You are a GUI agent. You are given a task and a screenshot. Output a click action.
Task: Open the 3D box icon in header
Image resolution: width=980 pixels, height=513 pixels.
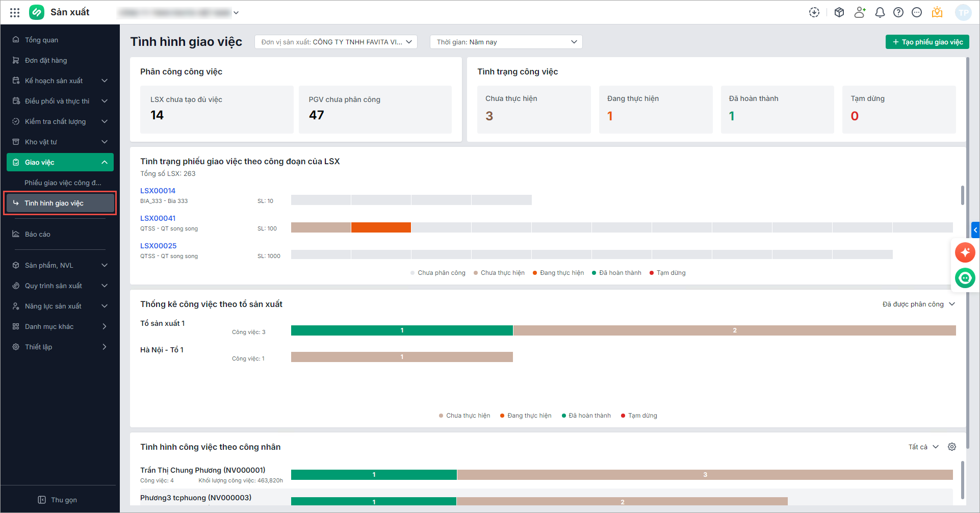point(839,12)
